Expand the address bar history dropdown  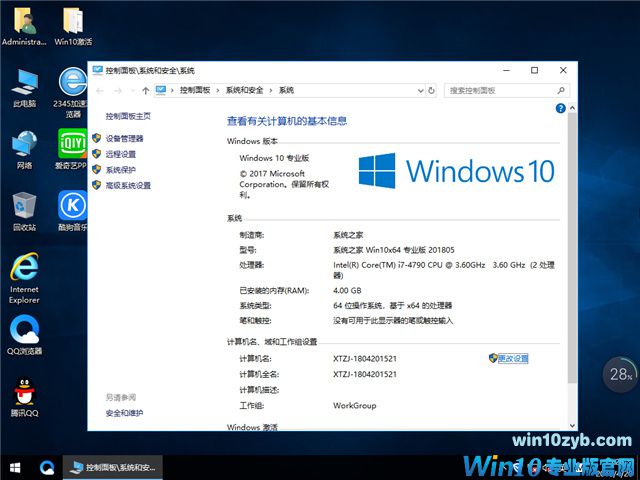click(x=421, y=91)
